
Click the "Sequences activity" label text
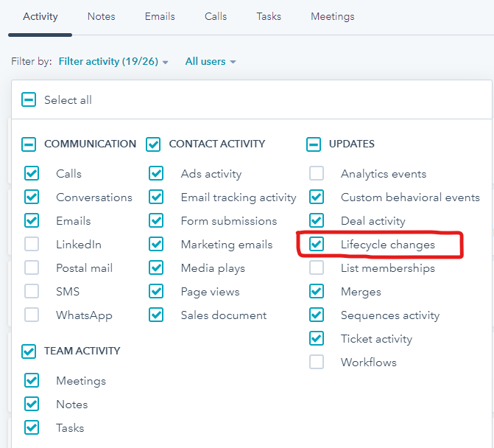[390, 315]
